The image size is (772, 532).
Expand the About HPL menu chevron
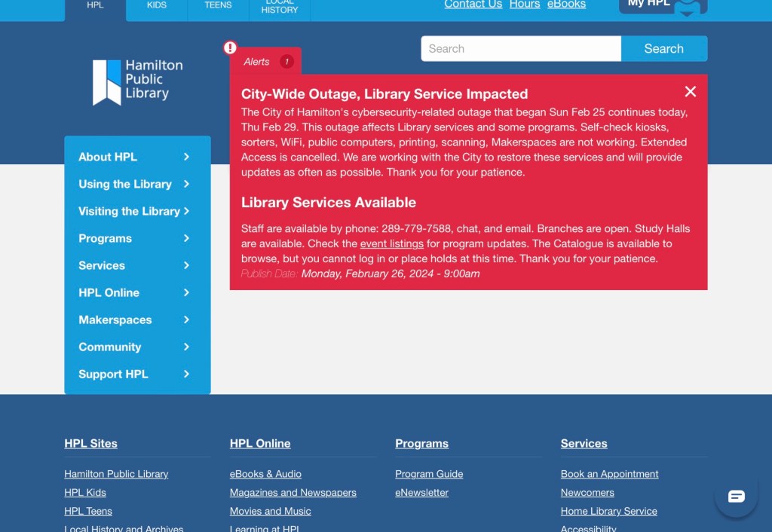tap(186, 157)
